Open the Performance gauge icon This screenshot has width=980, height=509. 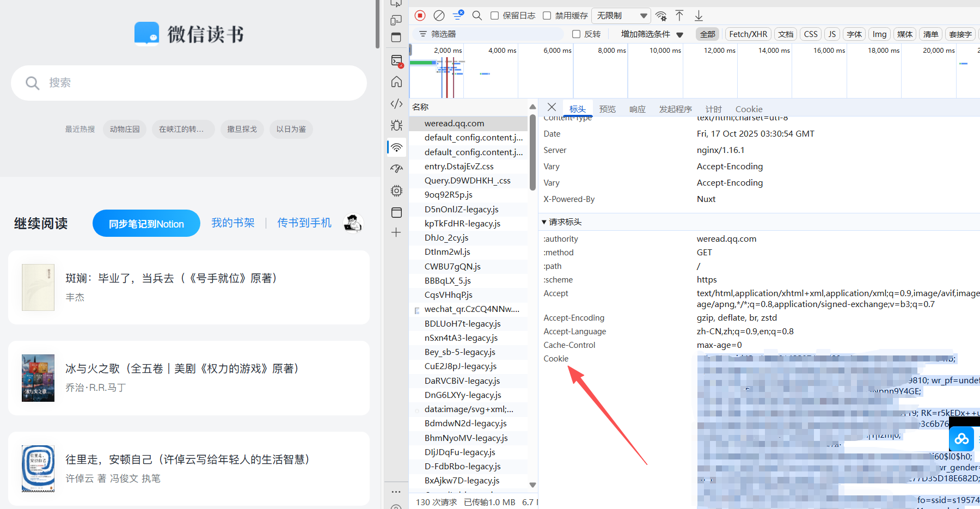pos(396,169)
